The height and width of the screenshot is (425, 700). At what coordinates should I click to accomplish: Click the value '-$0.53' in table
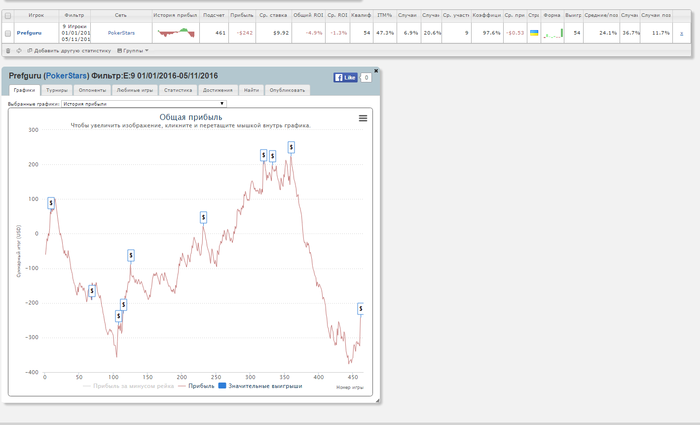click(515, 33)
